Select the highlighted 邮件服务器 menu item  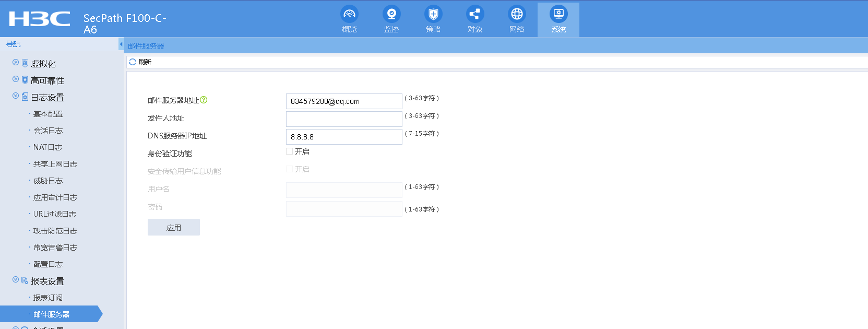tap(51, 314)
